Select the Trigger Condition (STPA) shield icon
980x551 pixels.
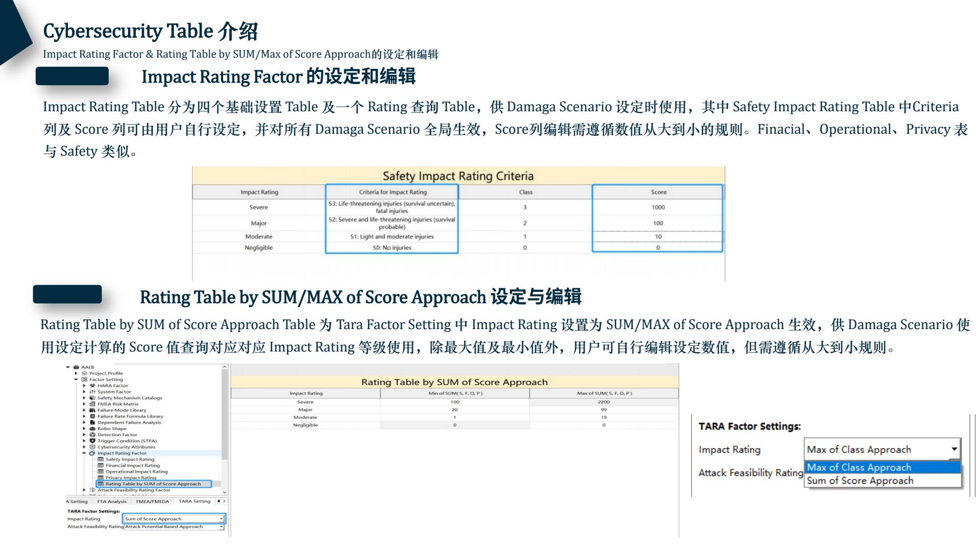tap(92, 441)
